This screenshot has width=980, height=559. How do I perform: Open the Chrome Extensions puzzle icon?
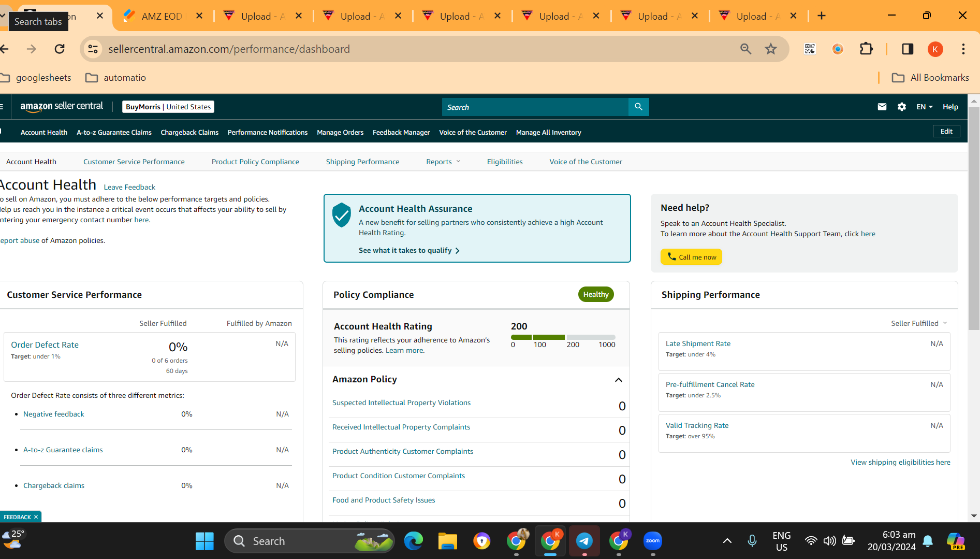[x=866, y=49]
